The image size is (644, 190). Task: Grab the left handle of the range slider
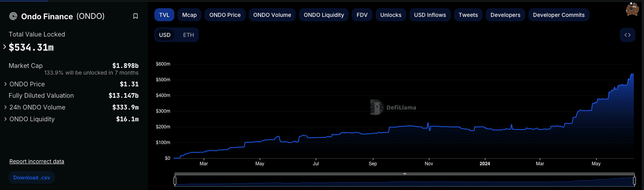[x=175, y=181]
